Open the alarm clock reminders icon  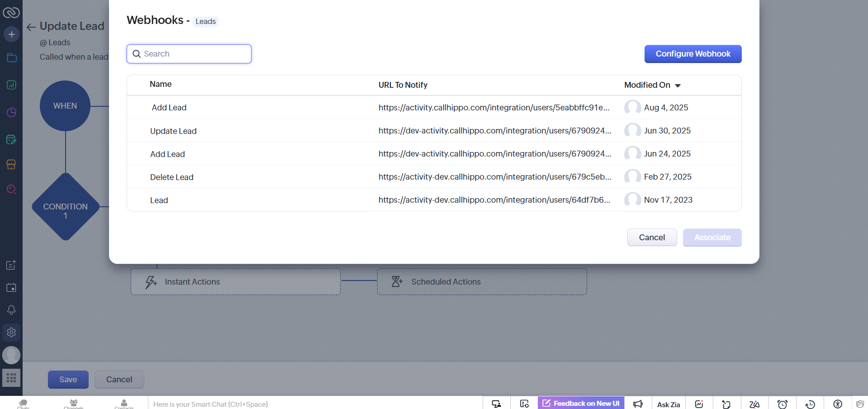pyautogui.click(x=783, y=404)
